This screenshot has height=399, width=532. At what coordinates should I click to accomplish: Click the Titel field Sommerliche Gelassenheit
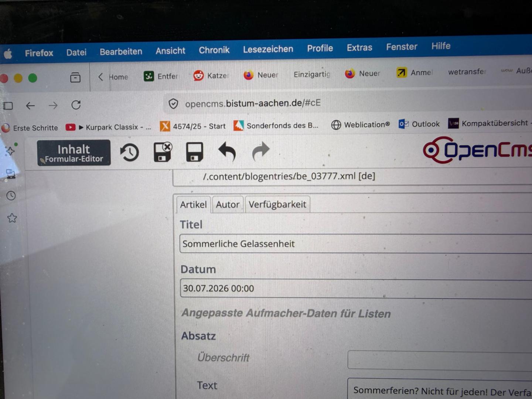(x=355, y=244)
